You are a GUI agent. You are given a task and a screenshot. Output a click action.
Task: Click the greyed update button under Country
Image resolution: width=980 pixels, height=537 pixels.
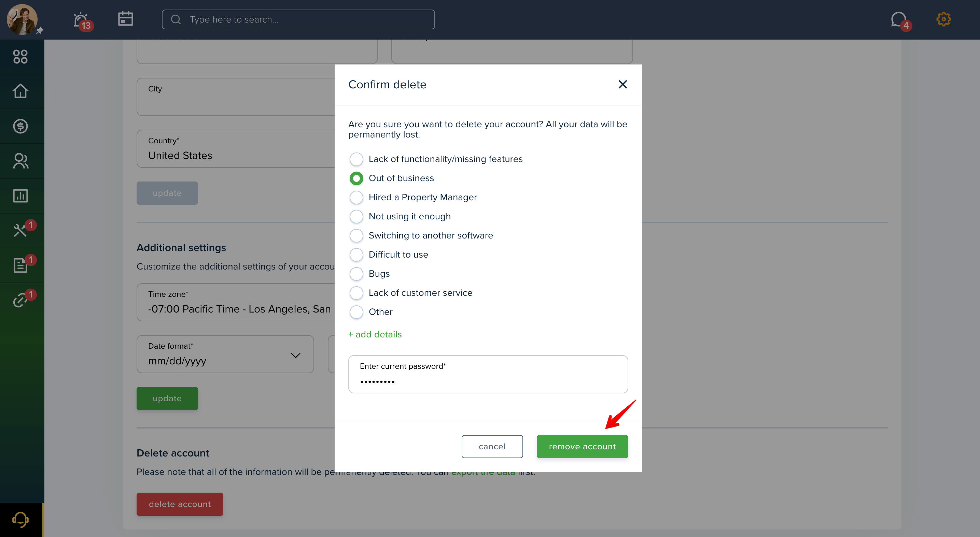coord(167,193)
